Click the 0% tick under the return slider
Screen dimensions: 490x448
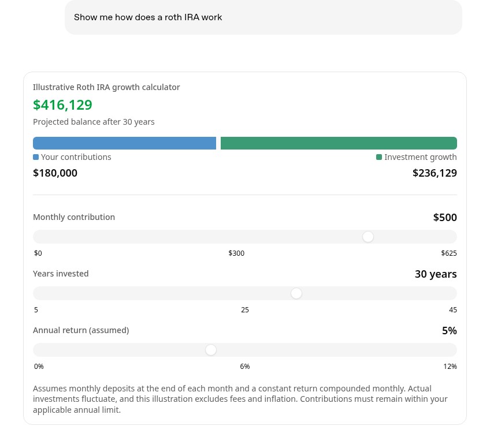pos(39,366)
